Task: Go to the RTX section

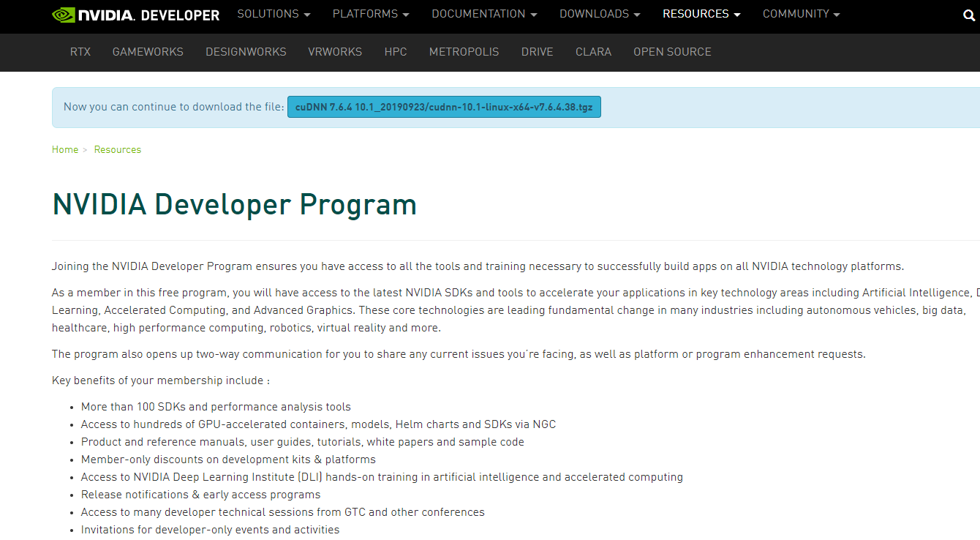Action: tap(80, 52)
